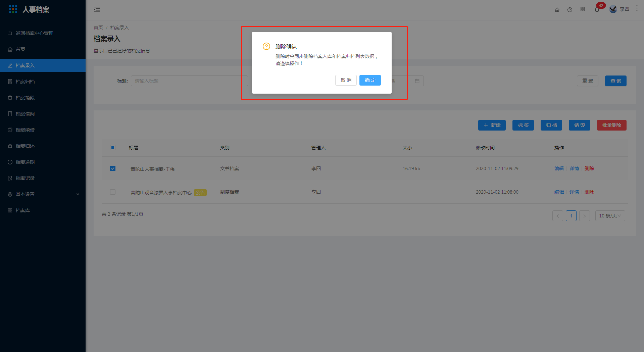This screenshot has width=644, height=352.
Task: Select page 1 in pagination
Action: [571, 216]
